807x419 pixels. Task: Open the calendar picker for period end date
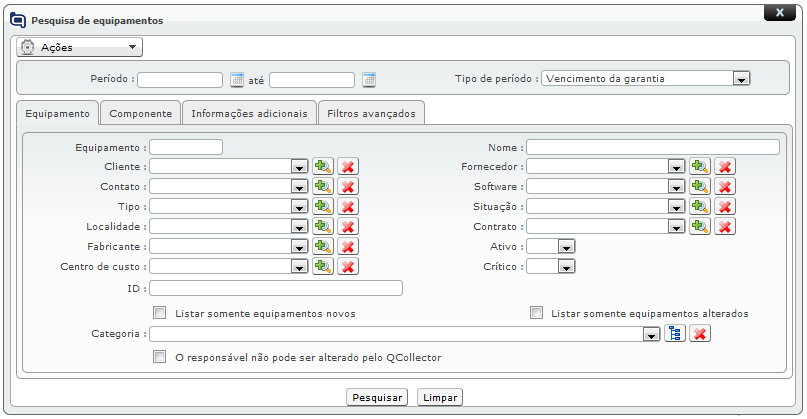coord(369,80)
